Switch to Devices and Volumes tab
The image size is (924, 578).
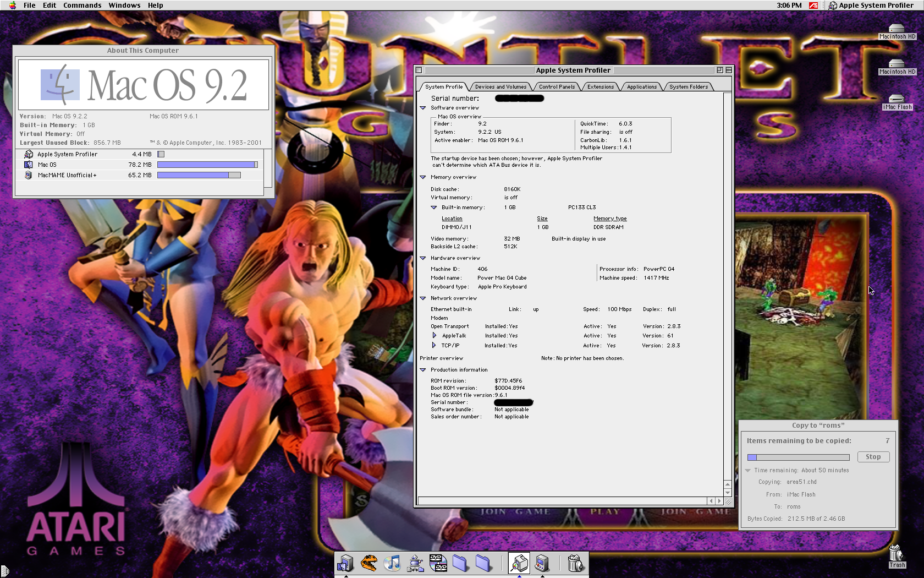[501, 86]
